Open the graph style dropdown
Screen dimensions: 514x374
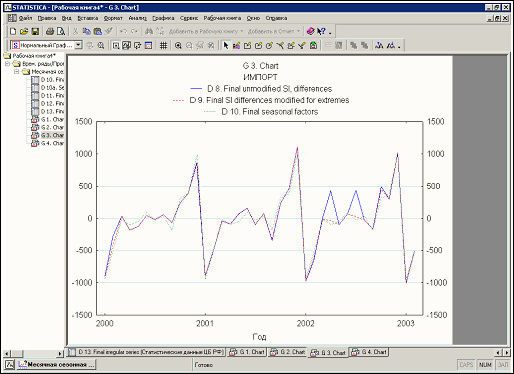(x=78, y=45)
